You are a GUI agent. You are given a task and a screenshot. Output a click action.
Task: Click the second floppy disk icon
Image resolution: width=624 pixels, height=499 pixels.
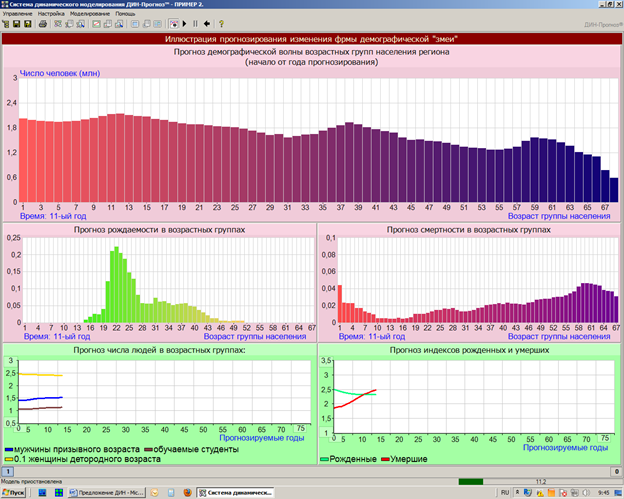click(28, 22)
